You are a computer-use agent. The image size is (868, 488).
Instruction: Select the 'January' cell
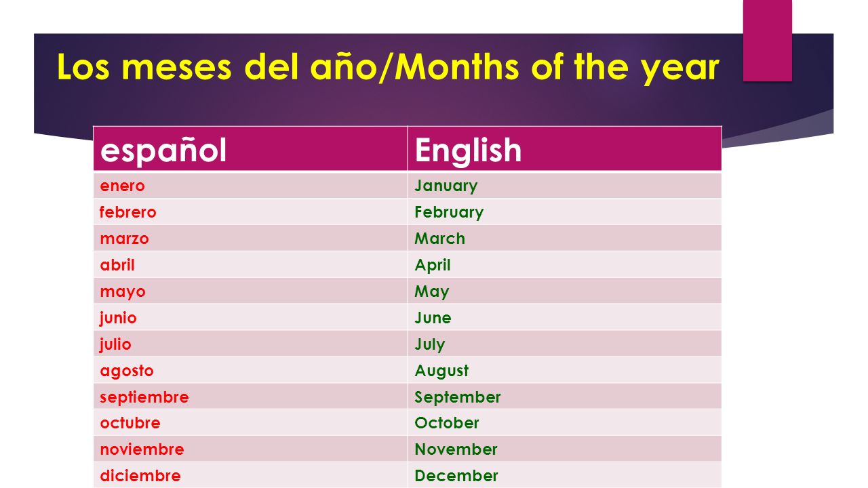point(564,185)
